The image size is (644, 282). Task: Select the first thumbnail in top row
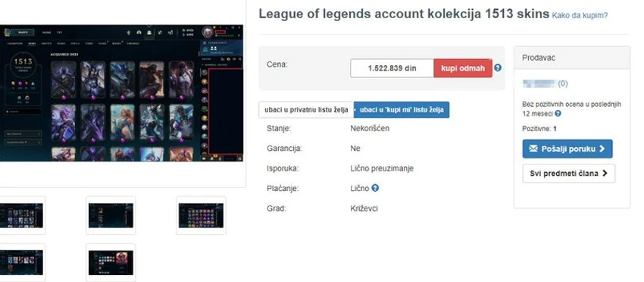(x=21, y=215)
